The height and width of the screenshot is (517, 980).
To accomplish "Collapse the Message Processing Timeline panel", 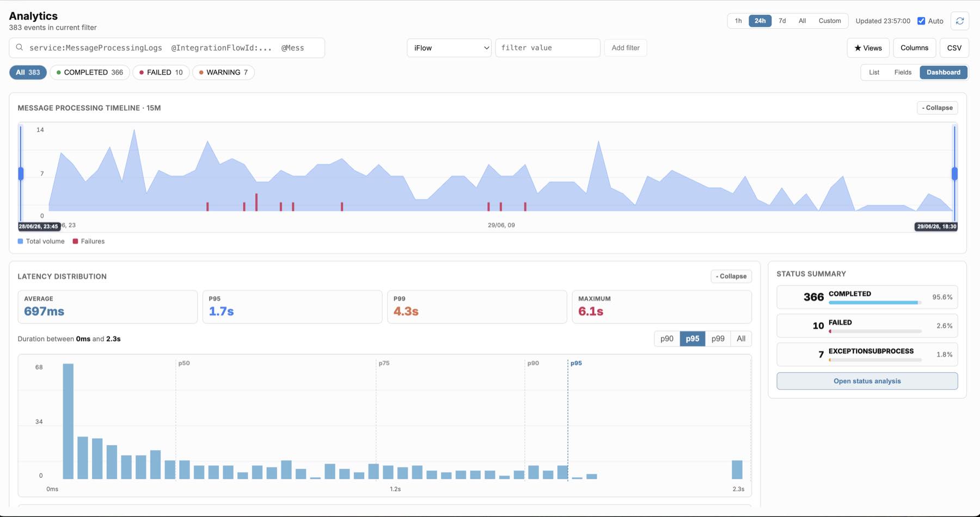I will pyautogui.click(x=938, y=108).
